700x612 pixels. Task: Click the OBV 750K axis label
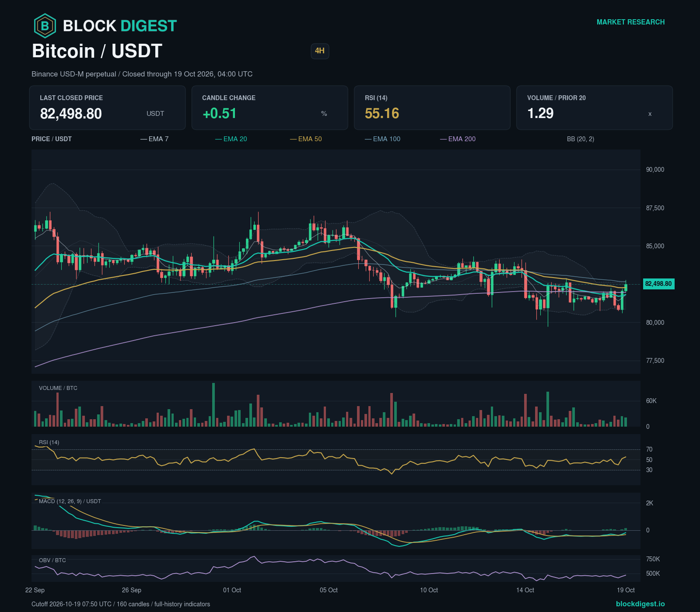point(653,559)
